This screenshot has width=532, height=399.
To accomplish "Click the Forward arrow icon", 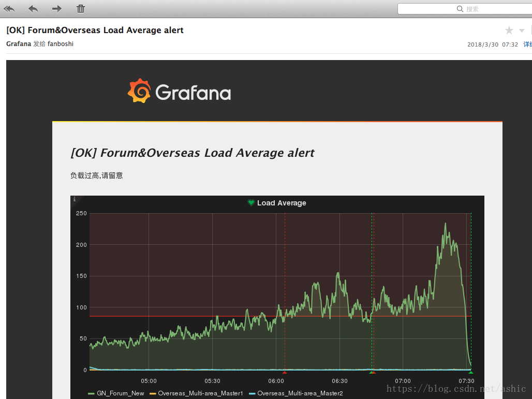I will 56,9.
